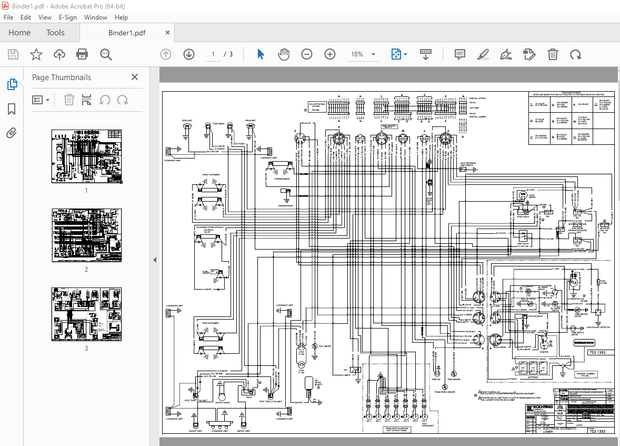Delete selected thumbnails in panel

coord(69,100)
